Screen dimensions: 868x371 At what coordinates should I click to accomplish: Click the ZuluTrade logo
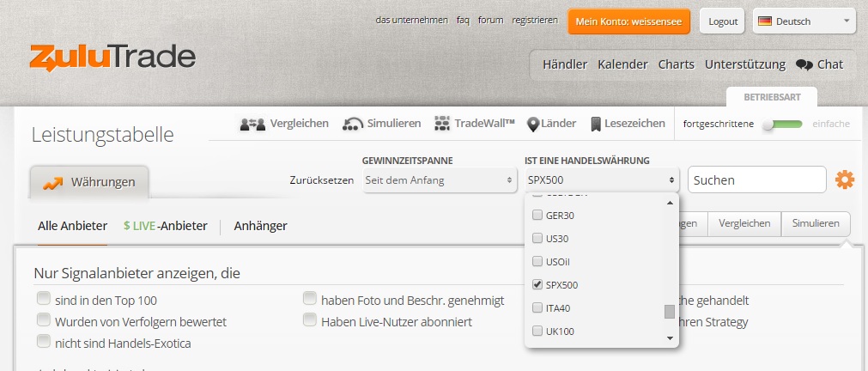click(112, 58)
